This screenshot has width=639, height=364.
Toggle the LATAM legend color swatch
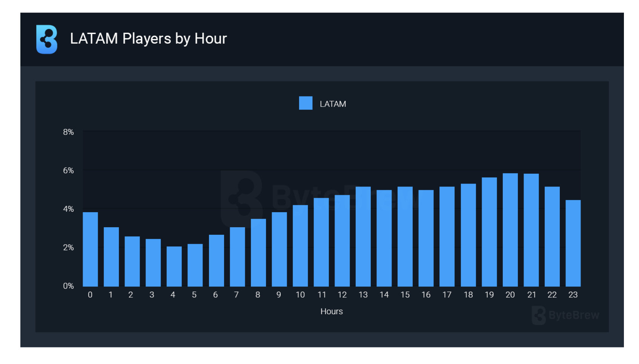click(306, 103)
